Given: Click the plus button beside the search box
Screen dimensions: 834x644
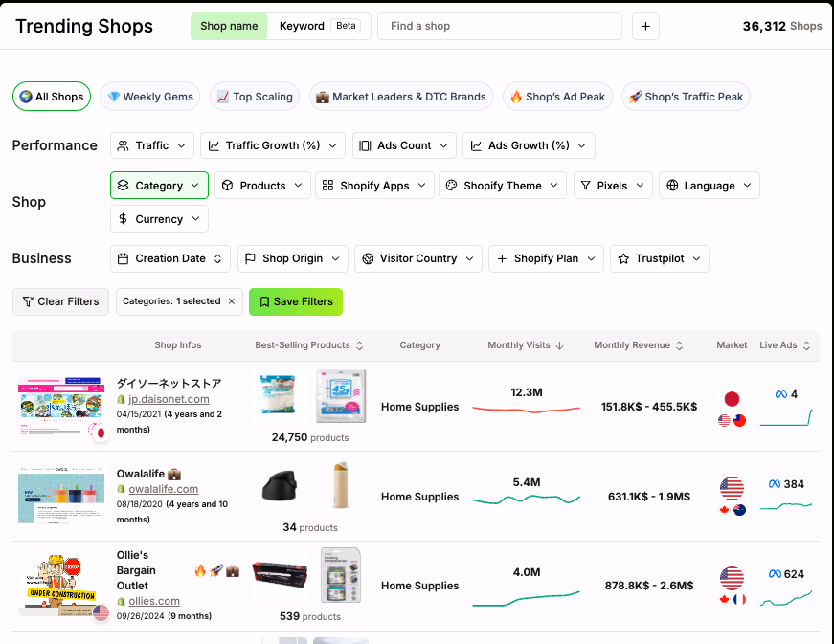Looking at the screenshot, I should click(x=645, y=26).
